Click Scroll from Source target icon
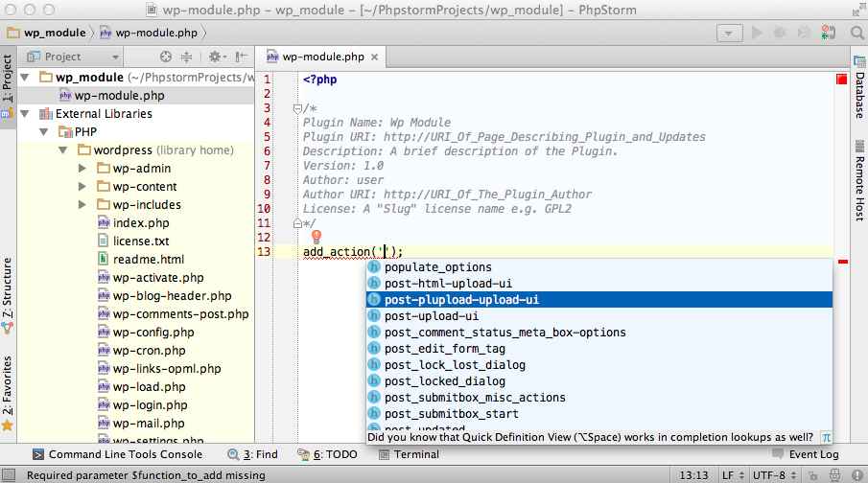Viewport: 868px width, 483px height. pos(166,57)
